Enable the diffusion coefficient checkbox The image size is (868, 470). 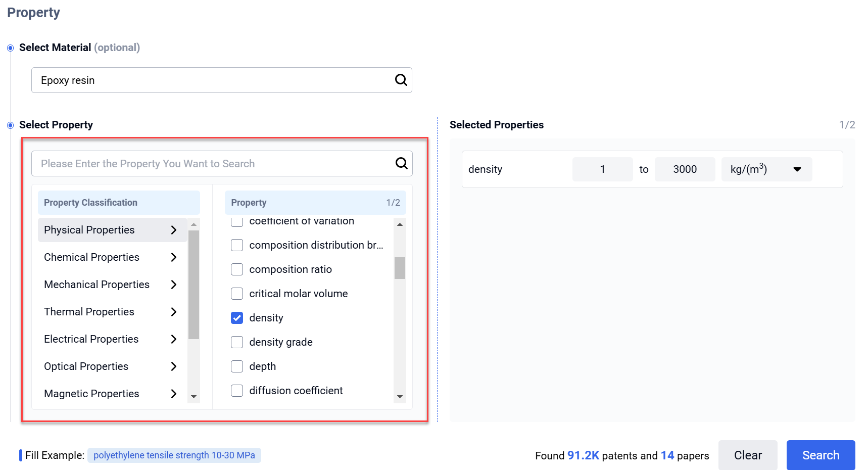pyautogui.click(x=237, y=390)
